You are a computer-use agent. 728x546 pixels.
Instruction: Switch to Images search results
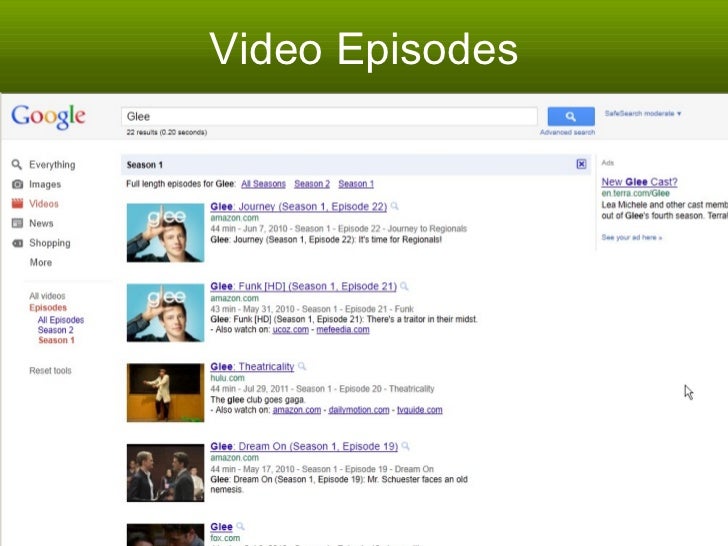(45, 184)
